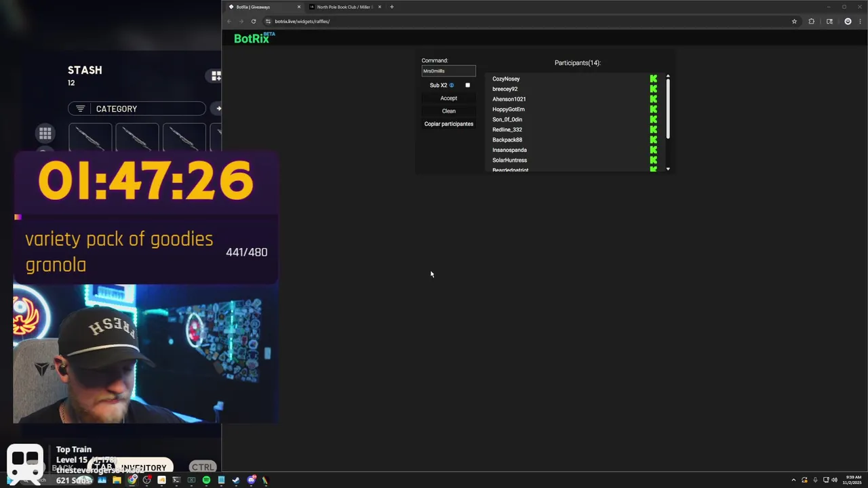868x488 pixels.
Task: Click the address bar URL
Action: coord(302,21)
